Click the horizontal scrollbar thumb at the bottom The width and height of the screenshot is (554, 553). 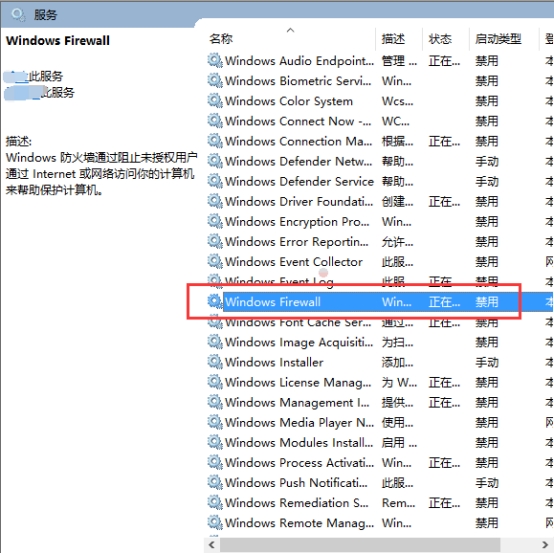pos(360,545)
